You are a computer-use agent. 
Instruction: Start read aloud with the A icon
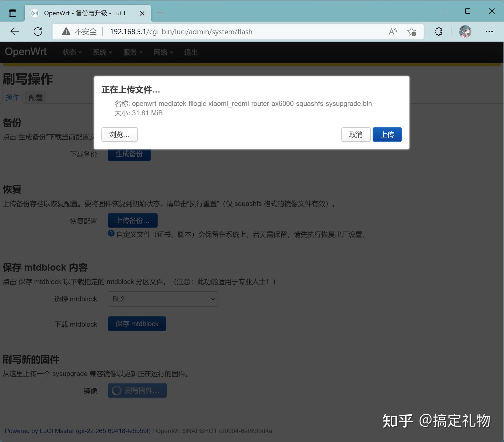click(393, 32)
